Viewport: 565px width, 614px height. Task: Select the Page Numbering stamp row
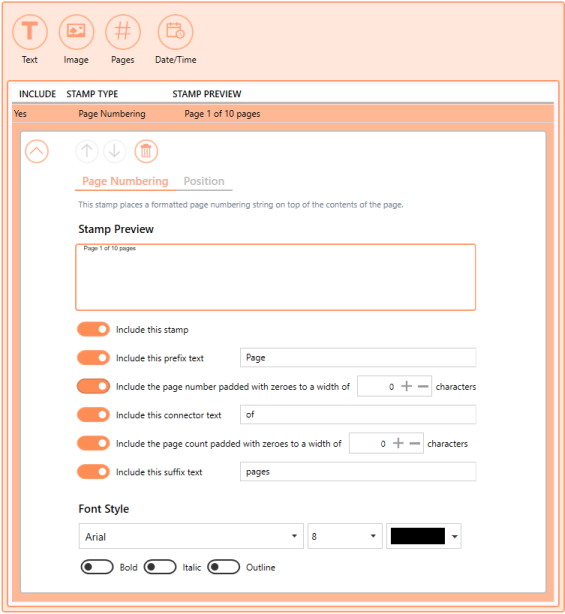tap(283, 114)
